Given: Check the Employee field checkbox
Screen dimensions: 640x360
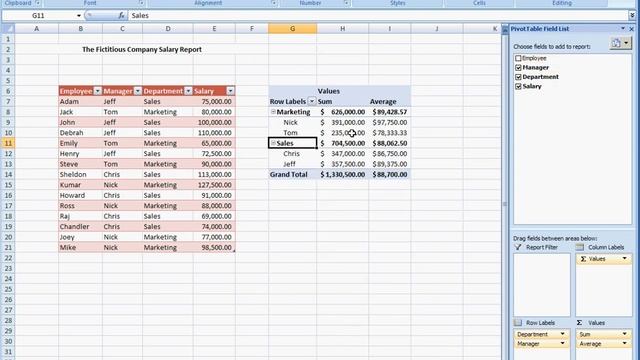Looking at the screenshot, I should pos(518,58).
